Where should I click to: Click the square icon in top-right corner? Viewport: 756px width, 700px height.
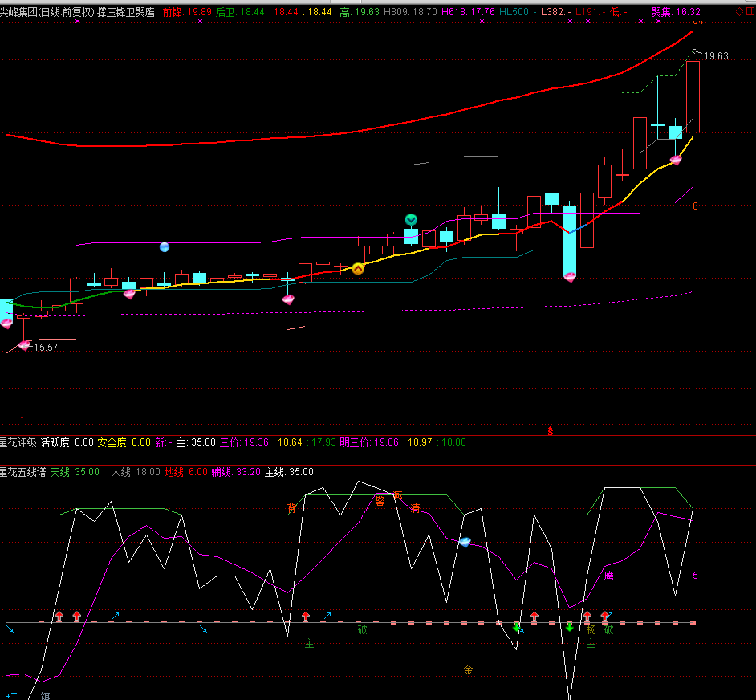pyautogui.click(x=750, y=12)
